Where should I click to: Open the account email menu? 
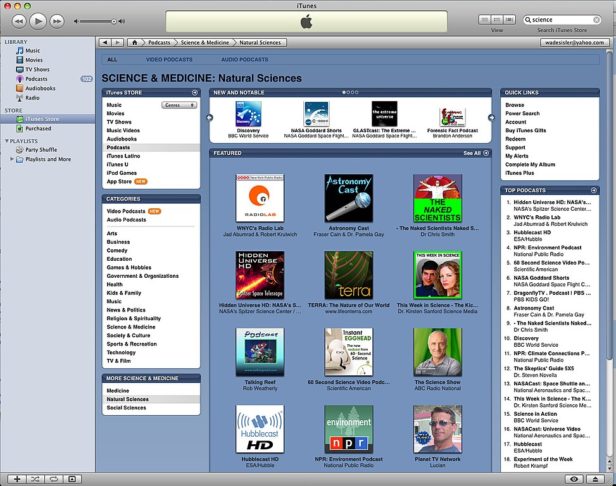click(574, 43)
